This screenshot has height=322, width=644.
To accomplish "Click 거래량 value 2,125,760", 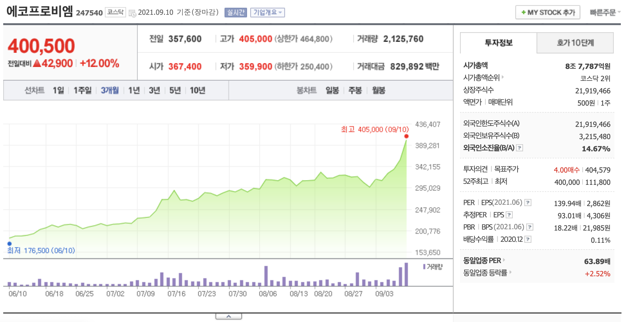I will pyautogui.click(x=403, y=39).
